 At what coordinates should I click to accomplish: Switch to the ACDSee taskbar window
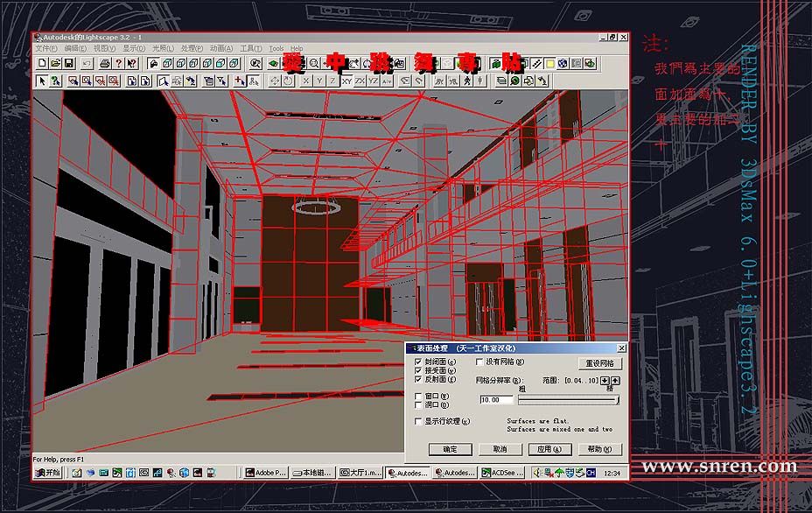[502, 473]
